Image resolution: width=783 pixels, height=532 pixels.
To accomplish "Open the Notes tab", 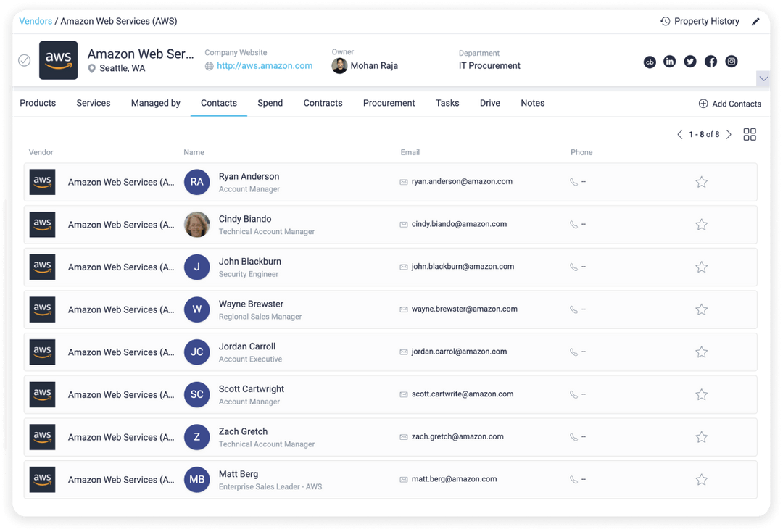I will coord(533,104).
